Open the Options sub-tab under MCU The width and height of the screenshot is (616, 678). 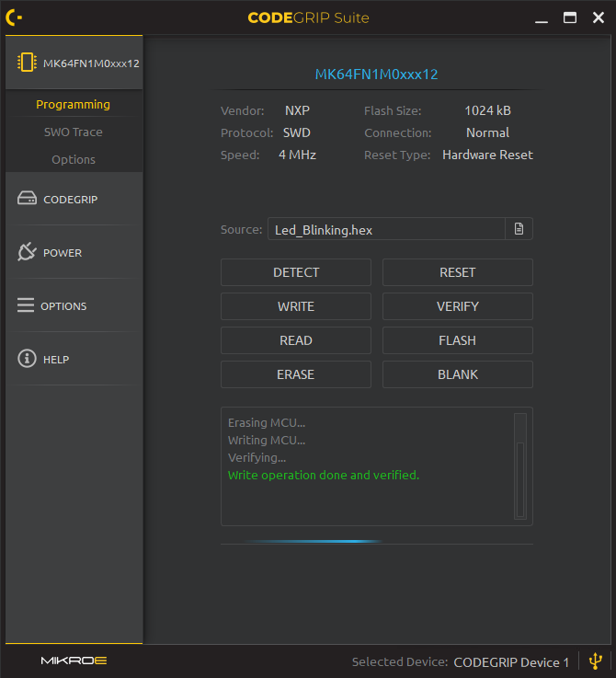coord(74,159)
